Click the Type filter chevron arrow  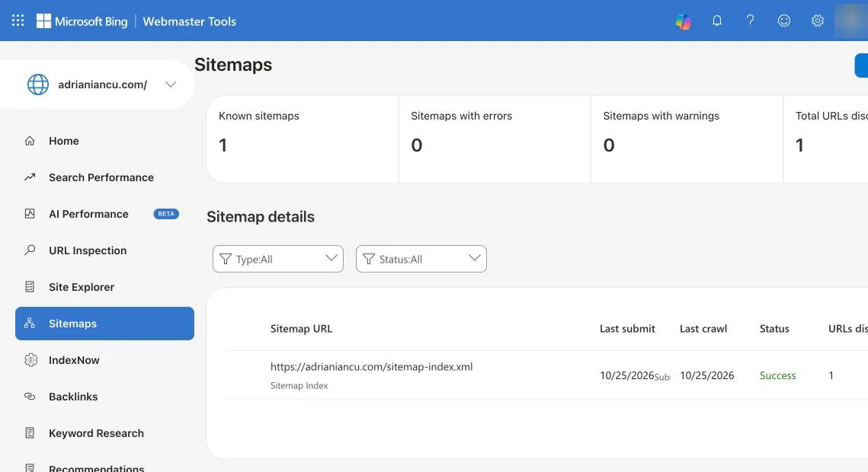click(331, 258)
